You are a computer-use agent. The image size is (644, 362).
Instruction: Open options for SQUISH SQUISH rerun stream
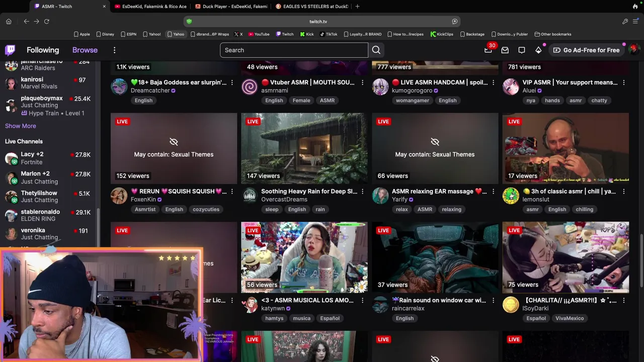(x=232, y=192)
